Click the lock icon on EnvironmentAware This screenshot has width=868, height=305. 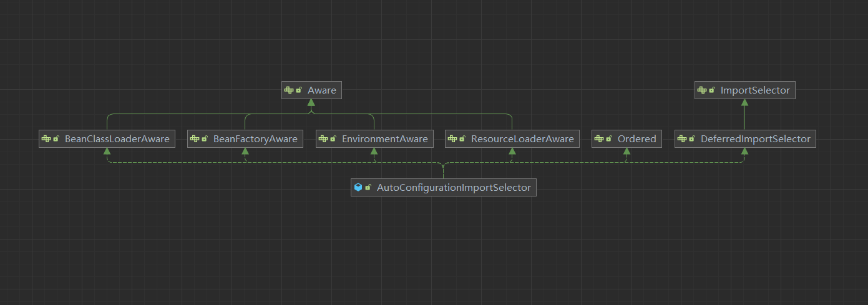[x=333, y=139]
